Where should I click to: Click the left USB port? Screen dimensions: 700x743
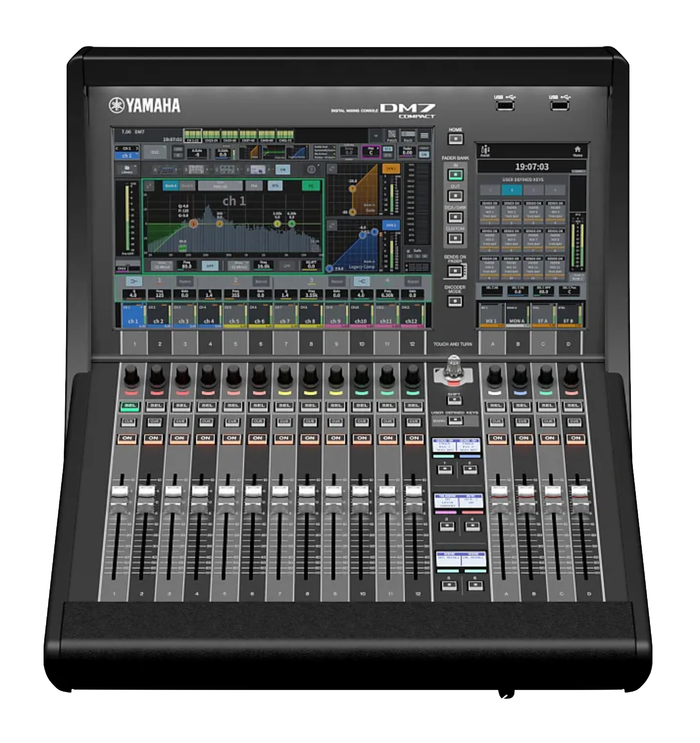pos(505,105)
